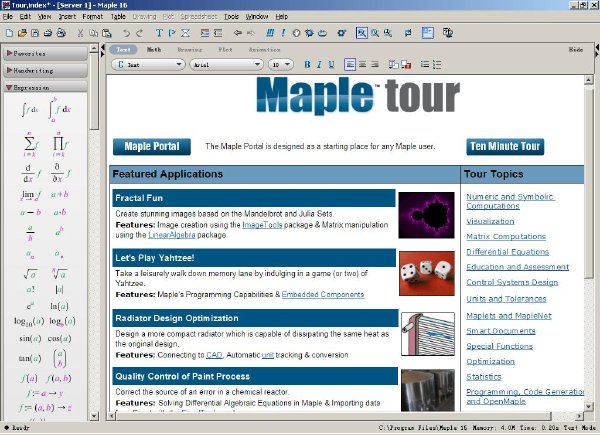
Task: Open the Embedded Components link
Action: click(x=323, y=295)
